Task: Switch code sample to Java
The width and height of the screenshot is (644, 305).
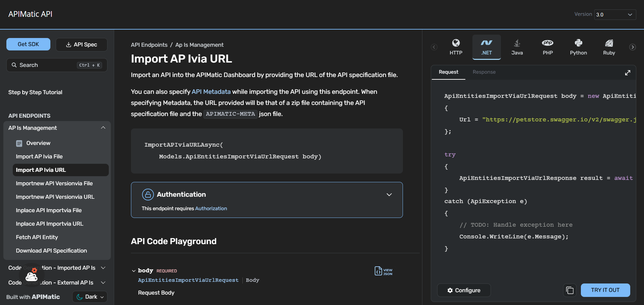Action: [x=517, y=47]
